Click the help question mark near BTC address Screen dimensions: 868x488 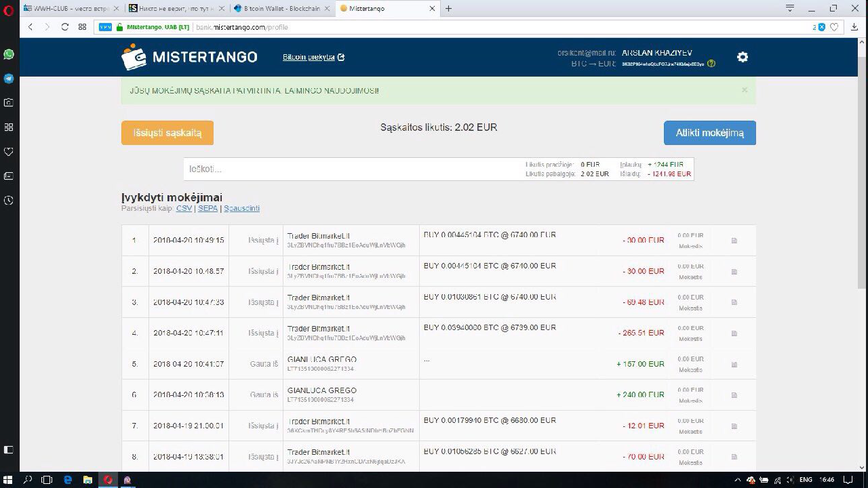click(711, 64)
